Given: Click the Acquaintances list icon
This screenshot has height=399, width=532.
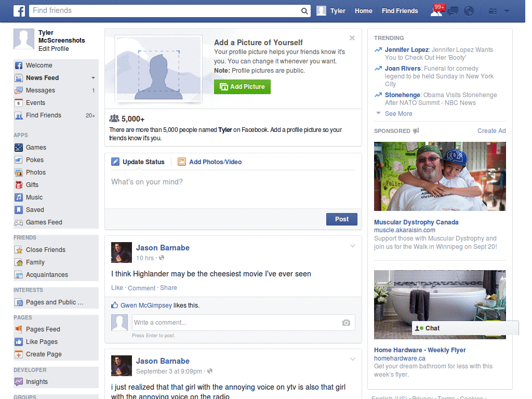Looking at the screenshot, I should (x=19, y=275).
